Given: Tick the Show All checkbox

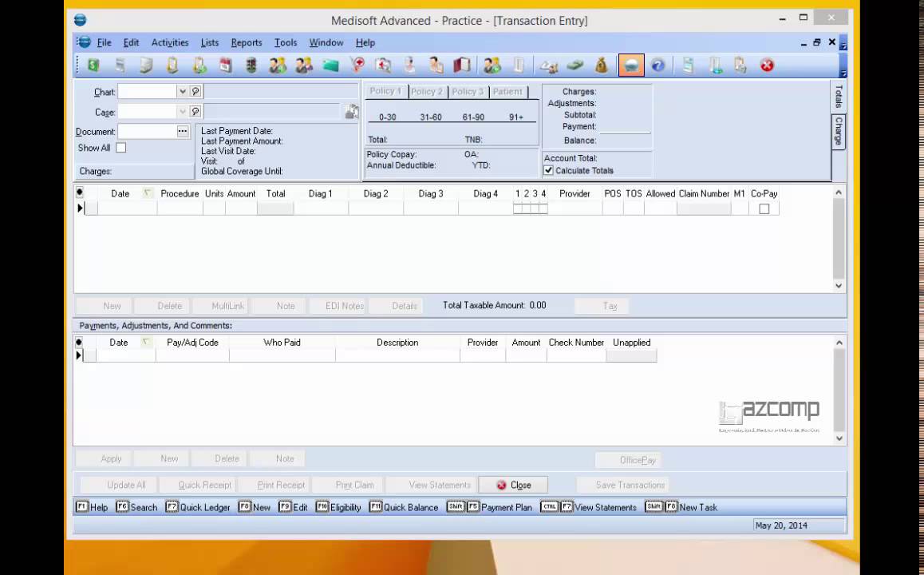Looking at the screenshot, I should pos(120,148).
